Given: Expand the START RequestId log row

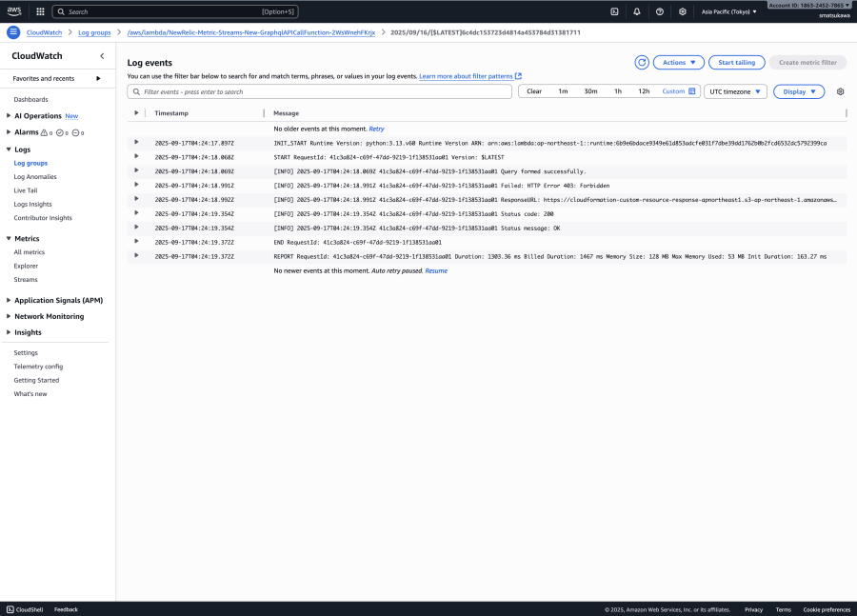Looking at the screenshot, I should click(136, 156).
